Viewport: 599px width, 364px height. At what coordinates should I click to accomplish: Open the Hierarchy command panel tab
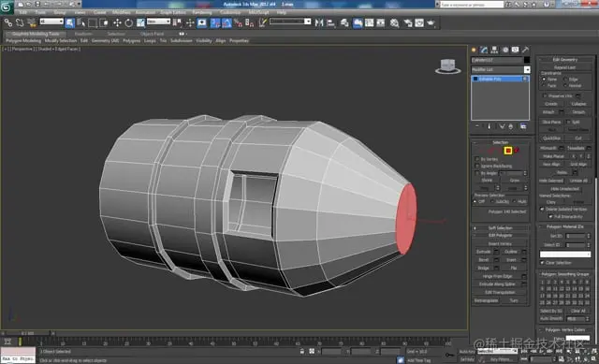[494, 50]
